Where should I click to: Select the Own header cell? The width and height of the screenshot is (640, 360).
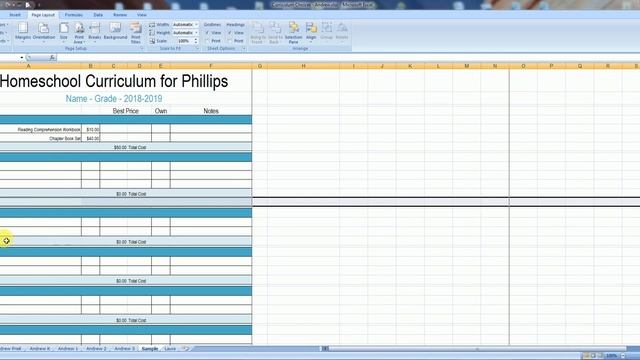tap(161, 111)
